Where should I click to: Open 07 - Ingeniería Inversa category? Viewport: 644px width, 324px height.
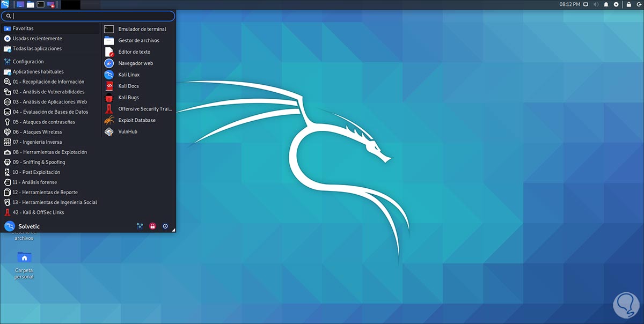tap(51, 142)
